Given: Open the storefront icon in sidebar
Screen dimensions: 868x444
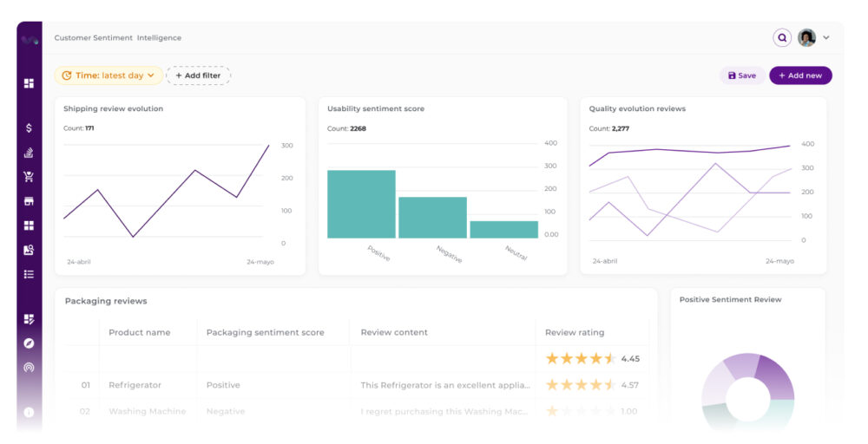Looking at the screenshot, I should [29, 201].
